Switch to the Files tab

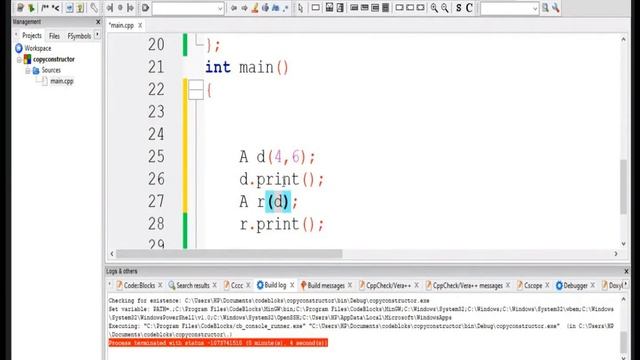[54, 36]
